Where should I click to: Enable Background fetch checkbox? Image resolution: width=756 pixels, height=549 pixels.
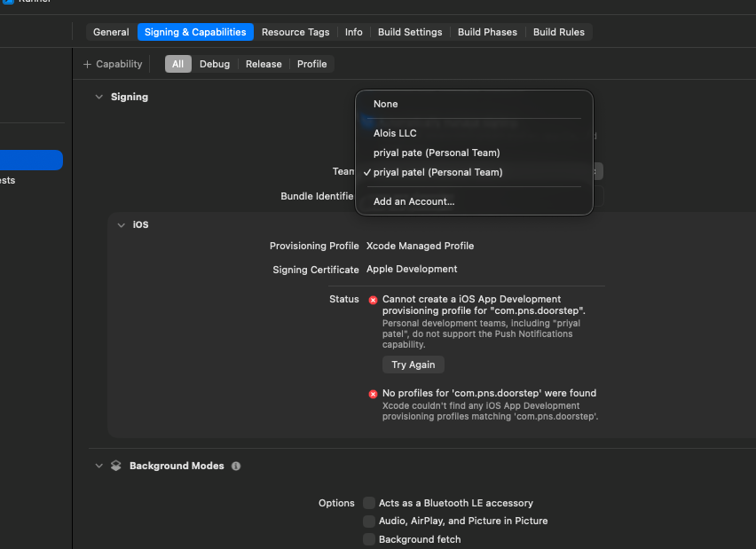pos(369,539)
